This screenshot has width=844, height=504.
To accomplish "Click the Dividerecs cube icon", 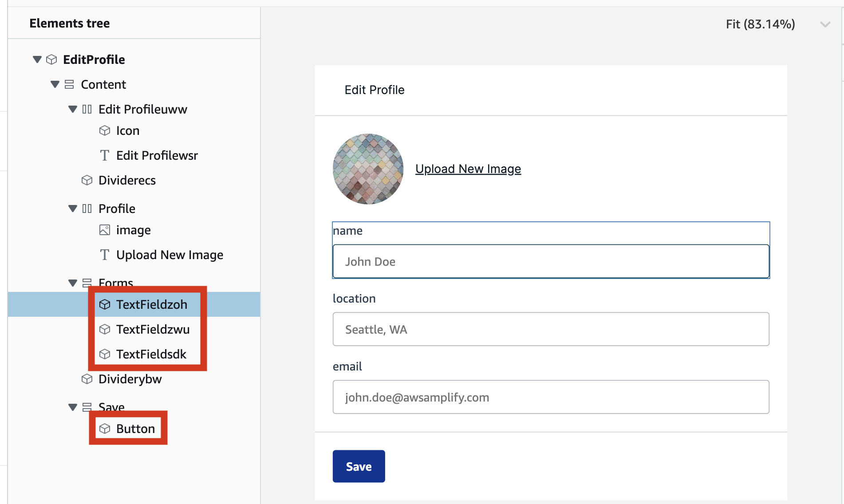I will click(x=87, y=180).
